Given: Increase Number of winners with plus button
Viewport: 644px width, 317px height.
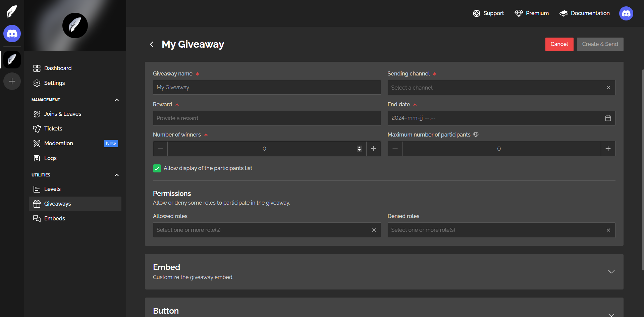Looking at the screenshot, I should point(373,149).
